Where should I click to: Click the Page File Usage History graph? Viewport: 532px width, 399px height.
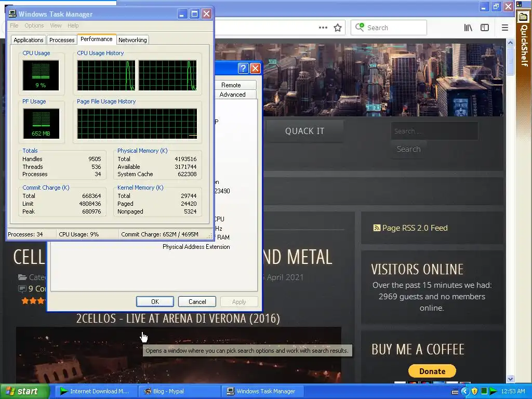[x=137, y=124]
